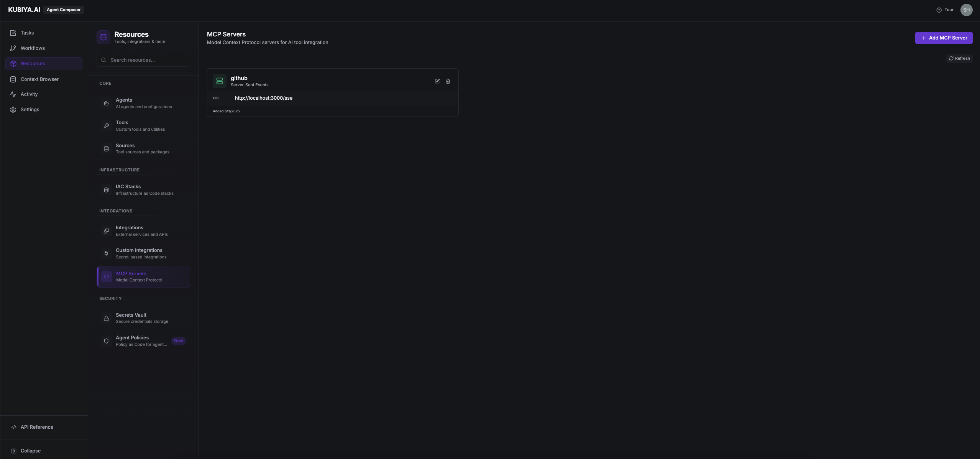Click the API Reference code icon
980x459 pixels.
point(14,427)
